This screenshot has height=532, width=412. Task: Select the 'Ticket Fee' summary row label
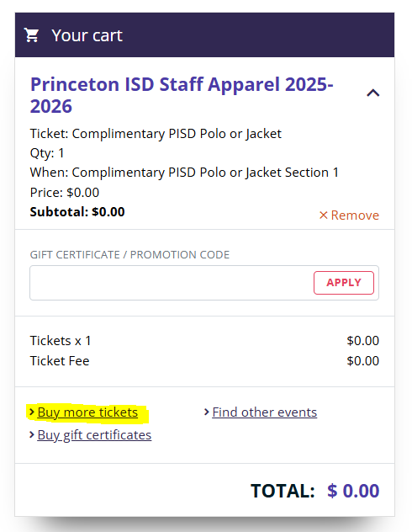tap(60, 361)
